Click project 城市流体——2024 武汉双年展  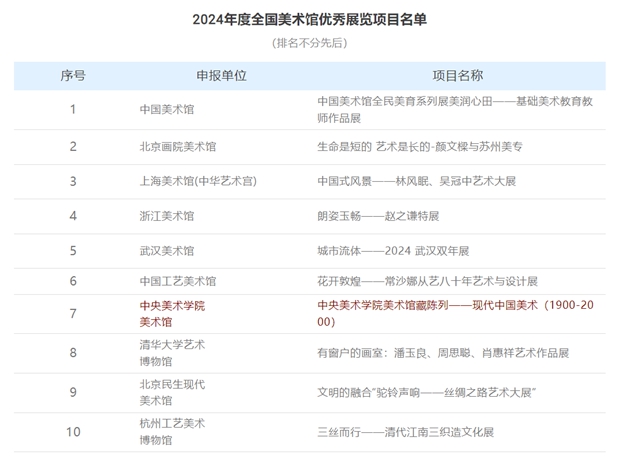click(393, 251)
